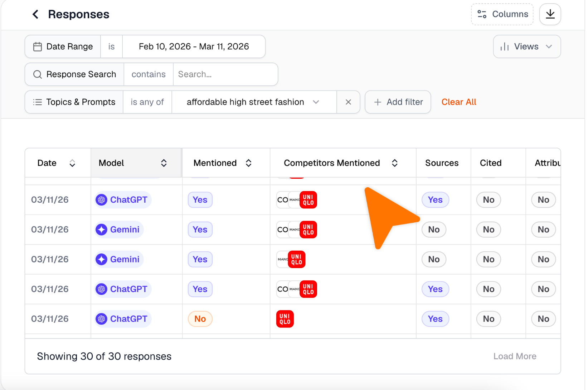This screenshot has width=588, height=390.
Task: Focus the Search... input field
Action: (x=225, y=74)
